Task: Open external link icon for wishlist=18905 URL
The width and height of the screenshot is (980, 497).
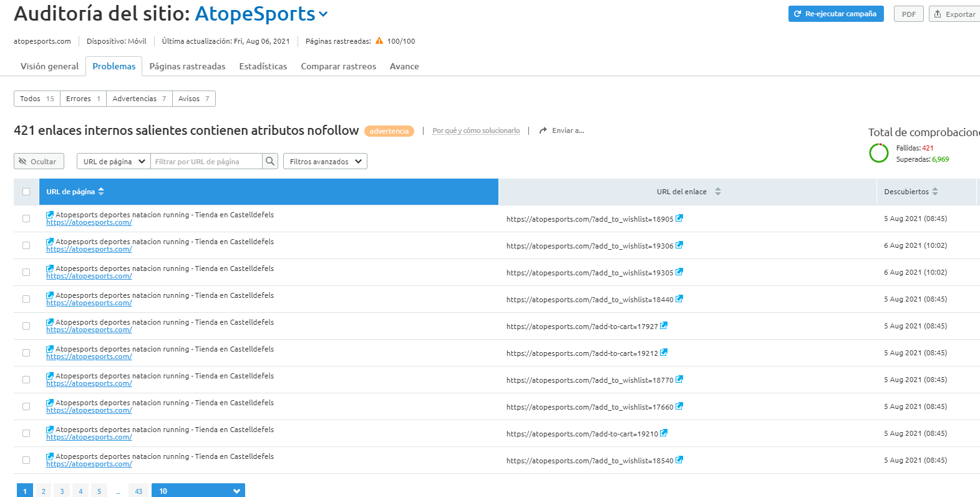Action: (679, 218)
